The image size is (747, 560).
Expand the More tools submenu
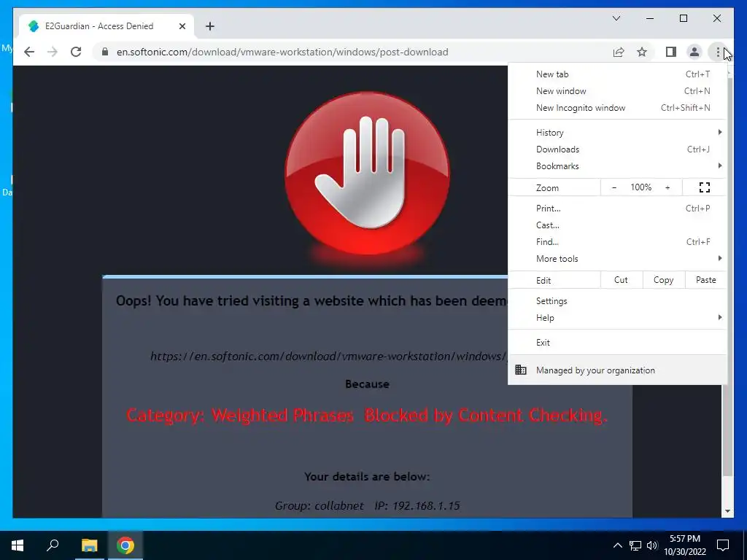[x=617, y=259]
